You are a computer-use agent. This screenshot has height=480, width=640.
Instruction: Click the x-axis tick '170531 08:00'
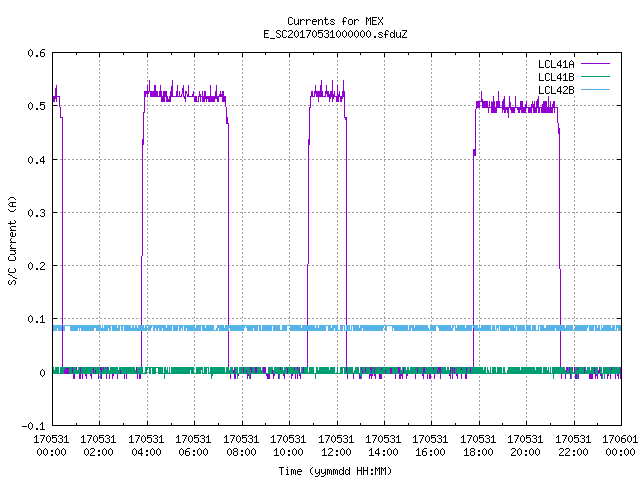tap(241, 446)
